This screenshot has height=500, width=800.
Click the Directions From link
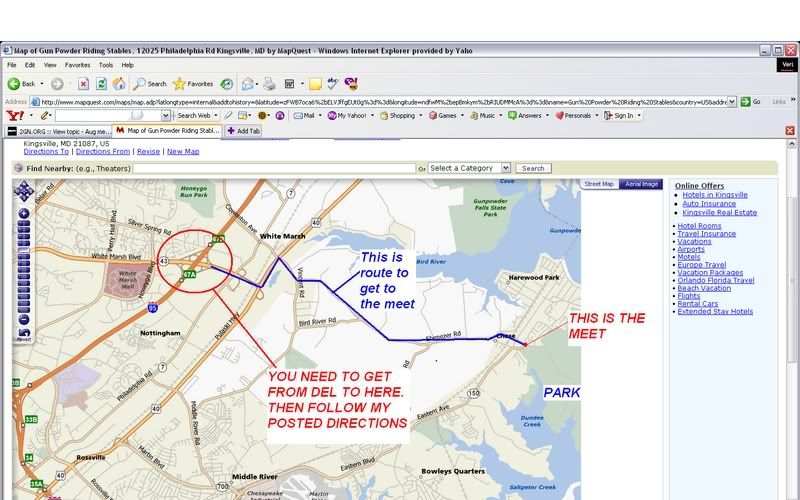pos(105,151)
